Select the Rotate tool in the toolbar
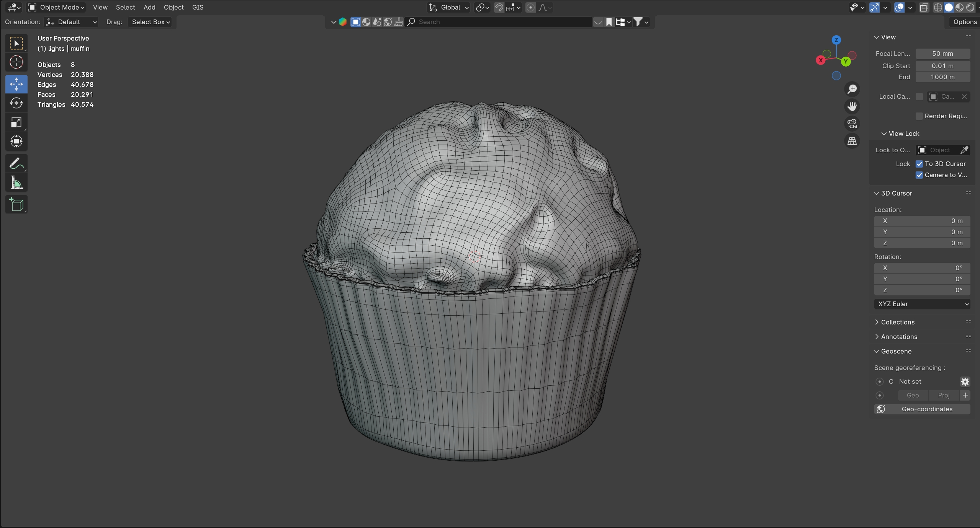 (x=16, y=103)
